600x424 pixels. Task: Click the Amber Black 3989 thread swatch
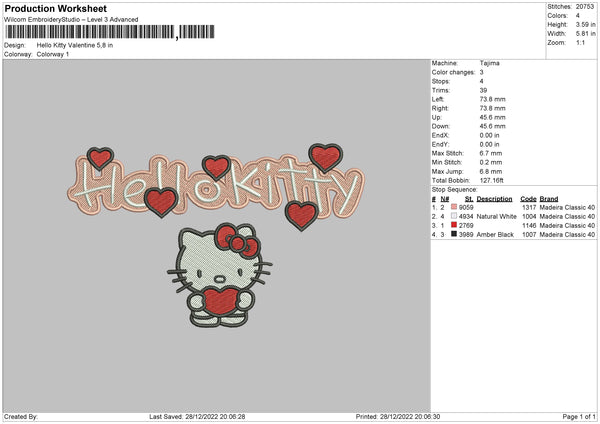click(x=454, y=234)
